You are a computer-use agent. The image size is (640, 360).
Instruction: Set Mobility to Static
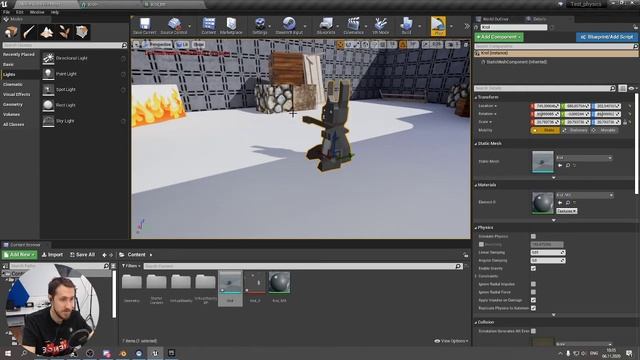click(x=546, y=130)
